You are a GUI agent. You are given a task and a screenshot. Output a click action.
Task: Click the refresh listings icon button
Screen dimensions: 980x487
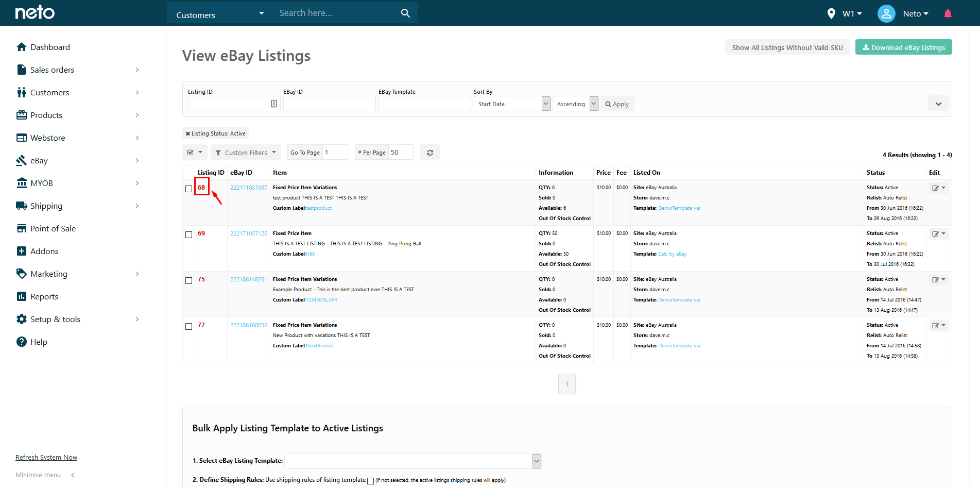pos(430,153)
